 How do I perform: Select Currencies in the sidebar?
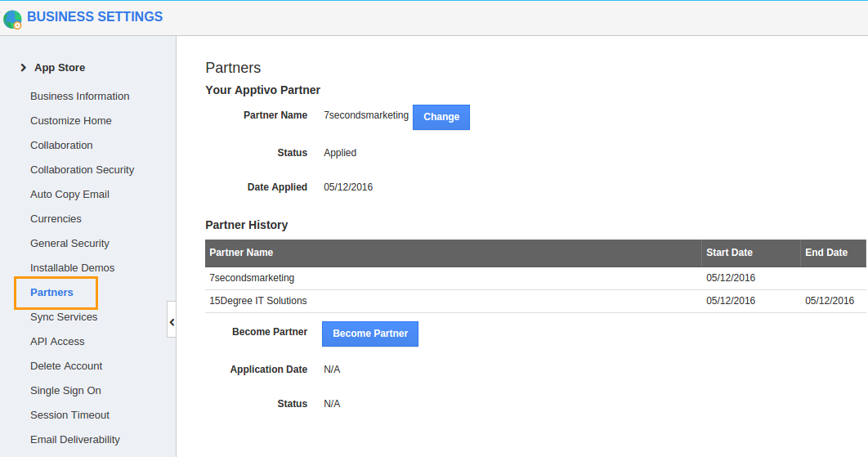pyautogui.click(x=56, y=219)
